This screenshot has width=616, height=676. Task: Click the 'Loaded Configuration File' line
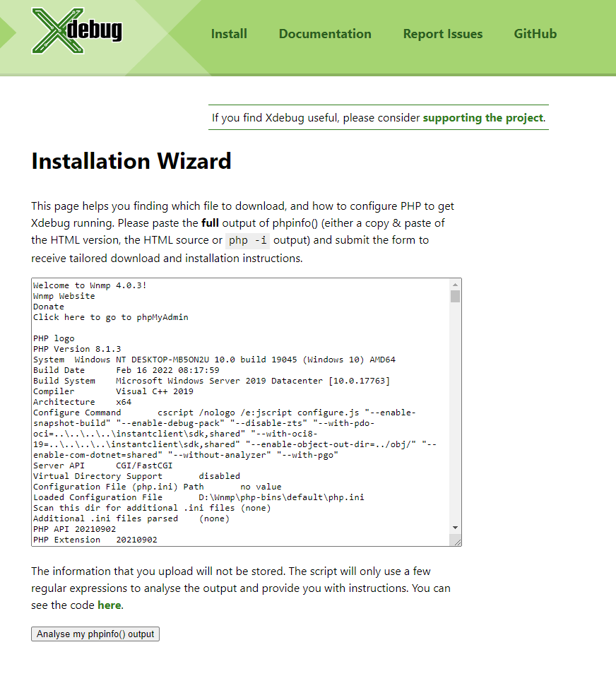(199, 497)
